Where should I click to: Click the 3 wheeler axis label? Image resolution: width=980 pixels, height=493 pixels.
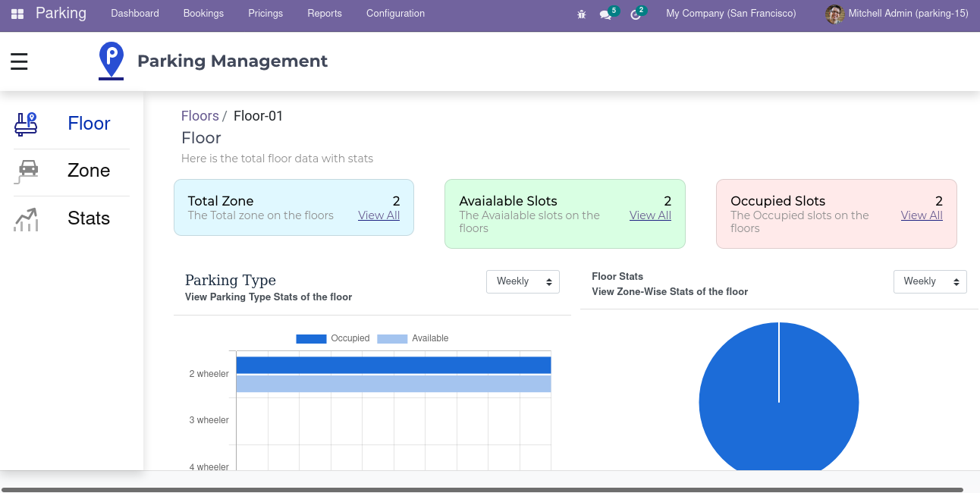pos(209,420)
